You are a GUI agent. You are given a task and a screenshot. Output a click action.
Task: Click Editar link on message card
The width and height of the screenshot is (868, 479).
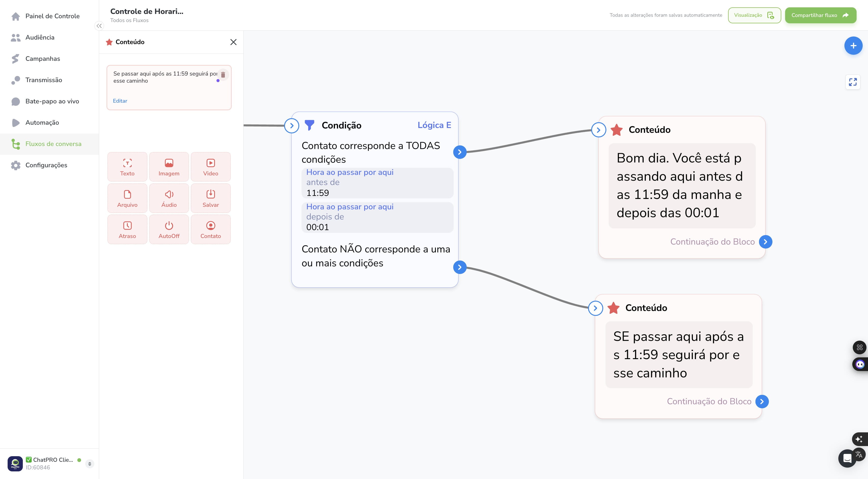click(x=120, y=101)
